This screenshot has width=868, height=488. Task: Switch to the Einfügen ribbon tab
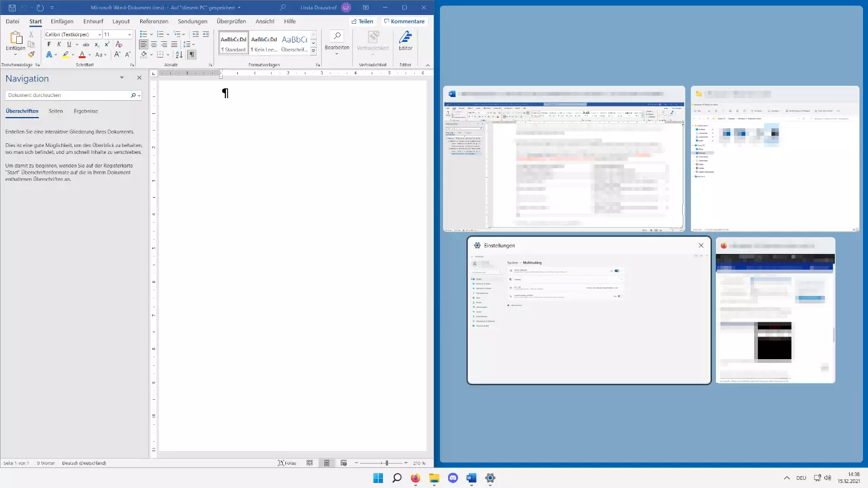(62, 21)
